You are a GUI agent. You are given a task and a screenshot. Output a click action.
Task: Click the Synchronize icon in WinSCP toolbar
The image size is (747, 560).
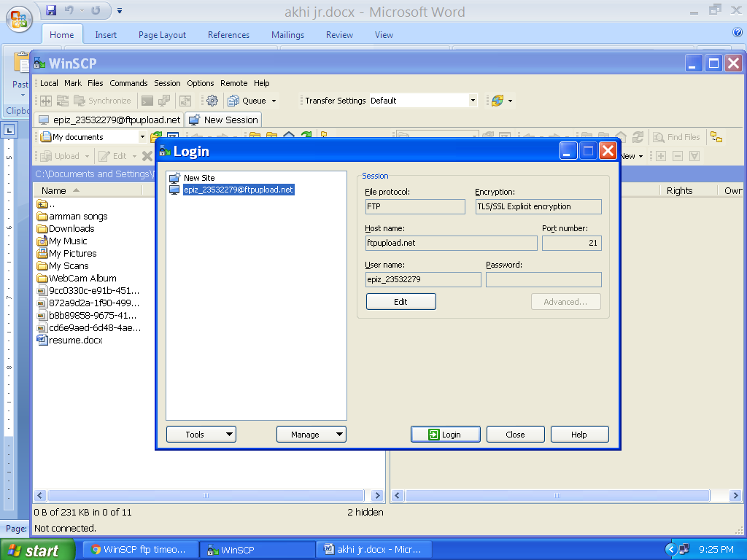point(80,101)
